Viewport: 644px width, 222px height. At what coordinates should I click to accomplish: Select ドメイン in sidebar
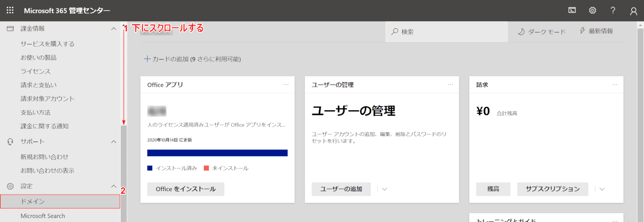point(60,201)
